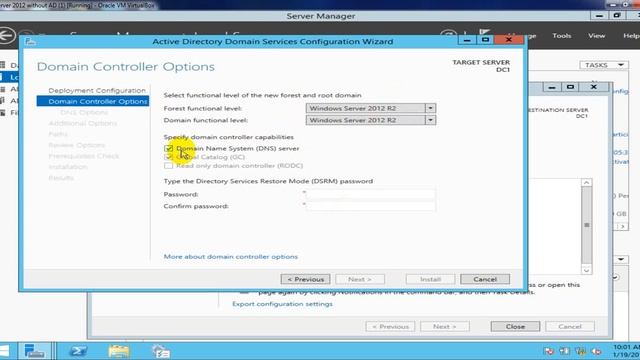Click the Server Manager back arrow
The height and width of the screenshot is (360, 640).
click(7, 35)
